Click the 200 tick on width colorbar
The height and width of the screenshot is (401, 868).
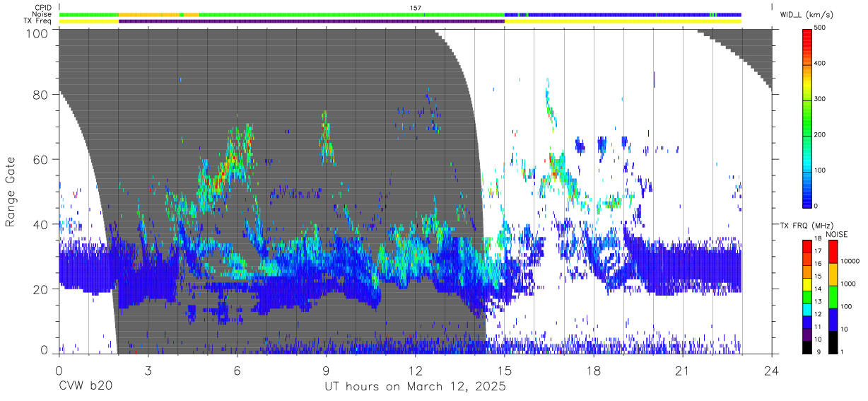821,134
